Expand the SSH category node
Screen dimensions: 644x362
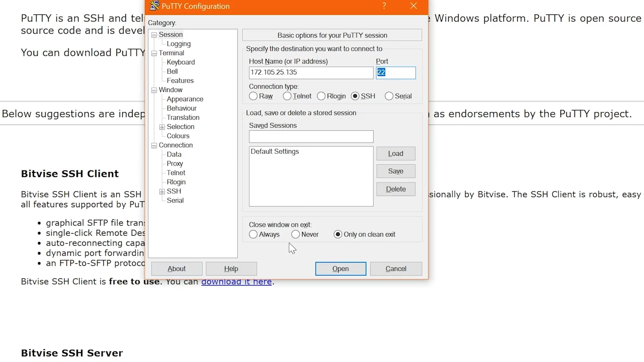tap(162, 192)
